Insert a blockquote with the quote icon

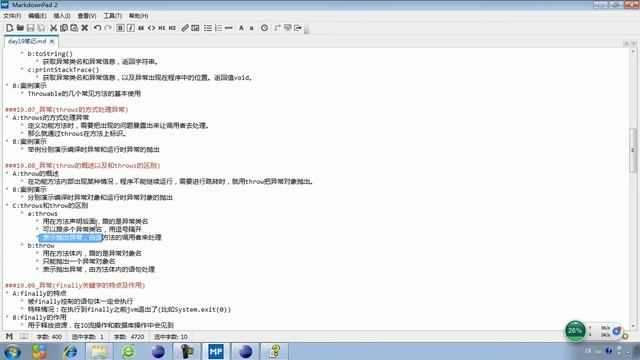141,28
